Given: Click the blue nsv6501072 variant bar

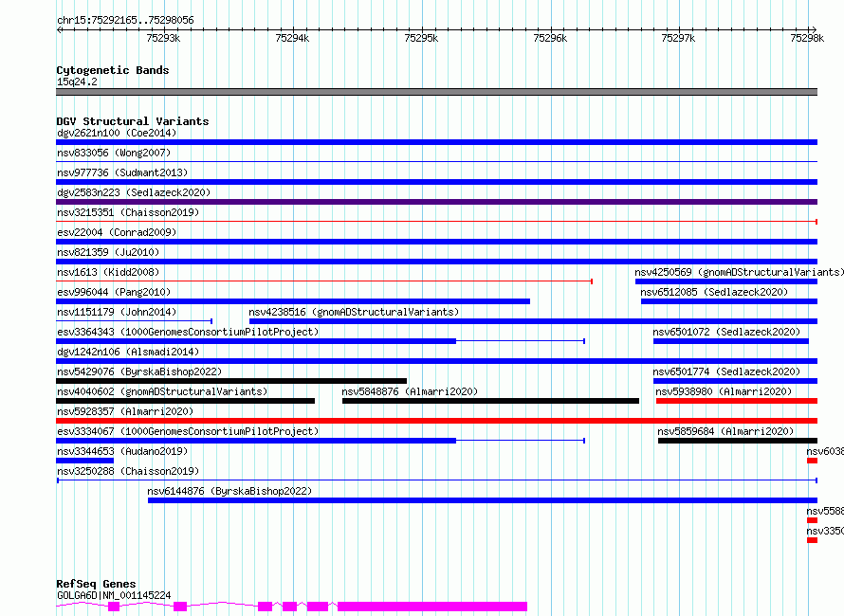Looking at the screenshot, I should point(731,341).
